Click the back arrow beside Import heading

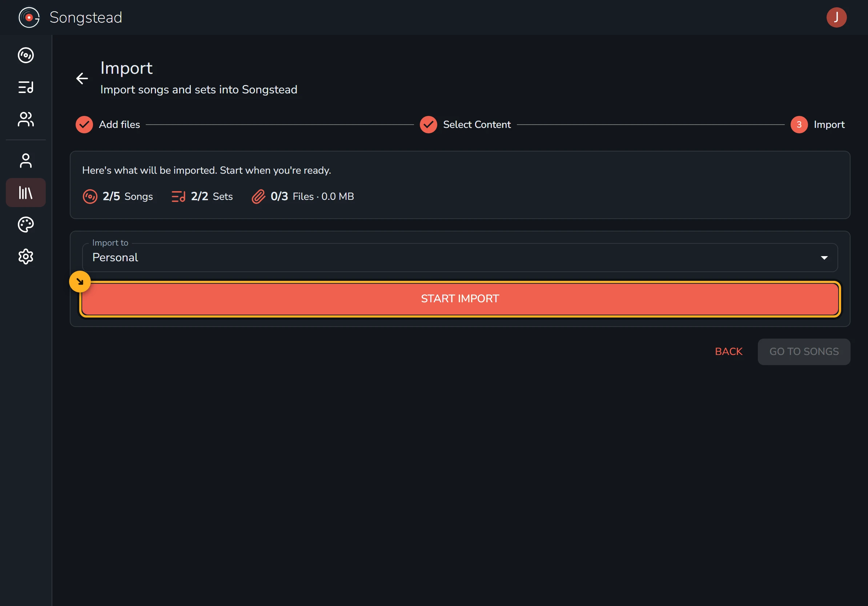(82, 78)
